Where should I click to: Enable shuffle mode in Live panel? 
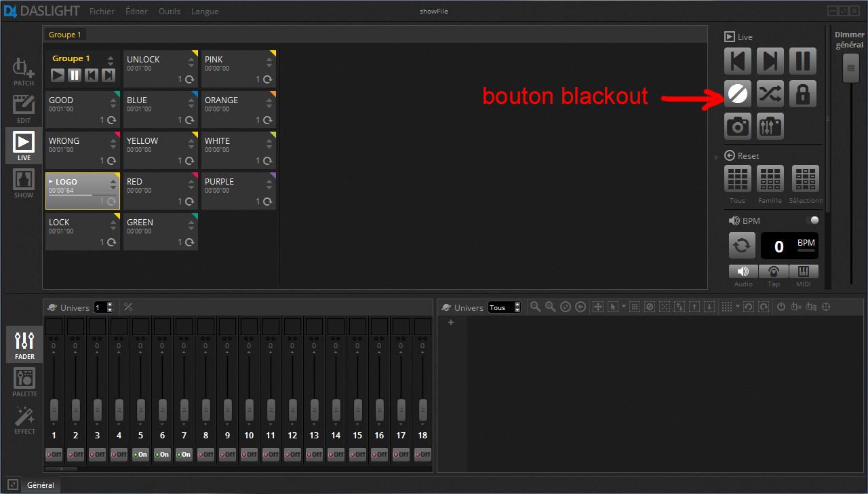click(x=770, y=94)
